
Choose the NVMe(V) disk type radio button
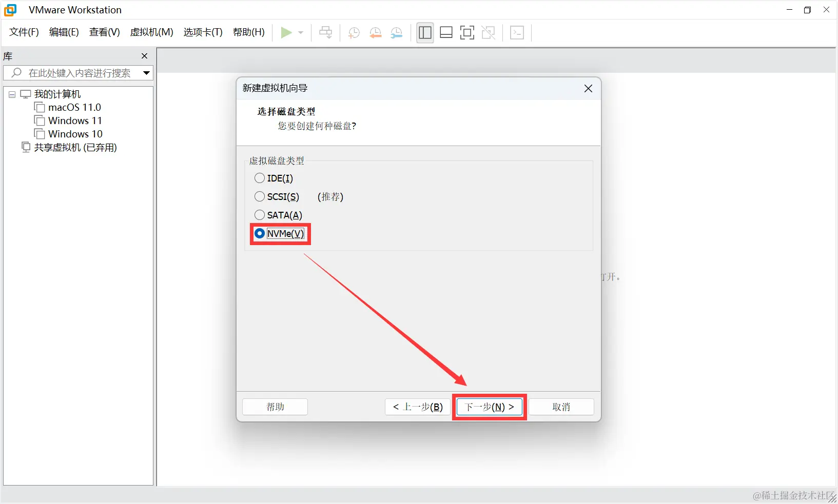[260, 234]
